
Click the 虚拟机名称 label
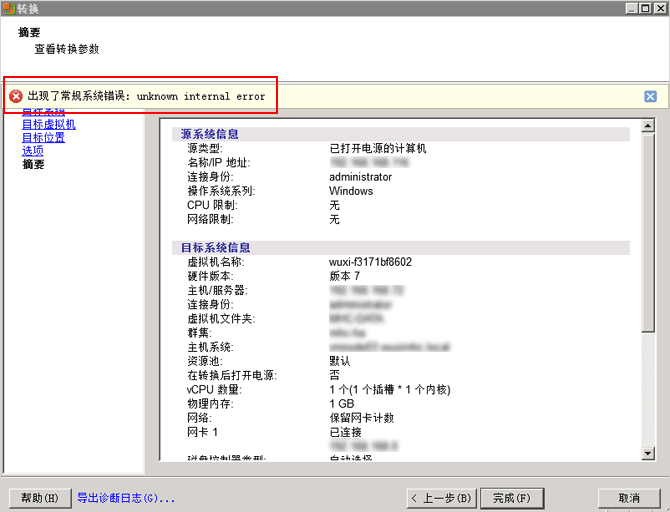click(216, 262)
